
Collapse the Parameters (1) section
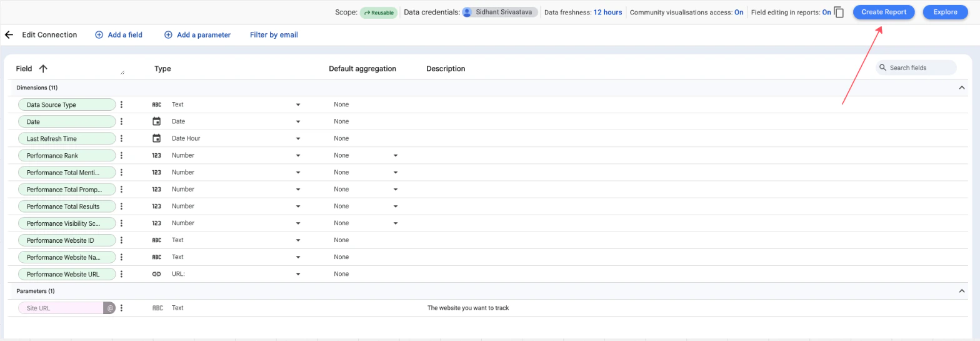(962, 291)
